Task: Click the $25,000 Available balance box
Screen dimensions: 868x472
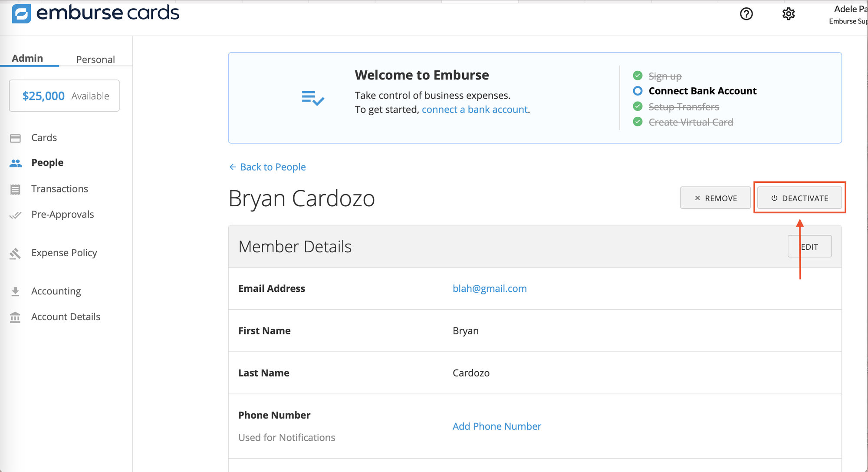Action: [64, 96]
